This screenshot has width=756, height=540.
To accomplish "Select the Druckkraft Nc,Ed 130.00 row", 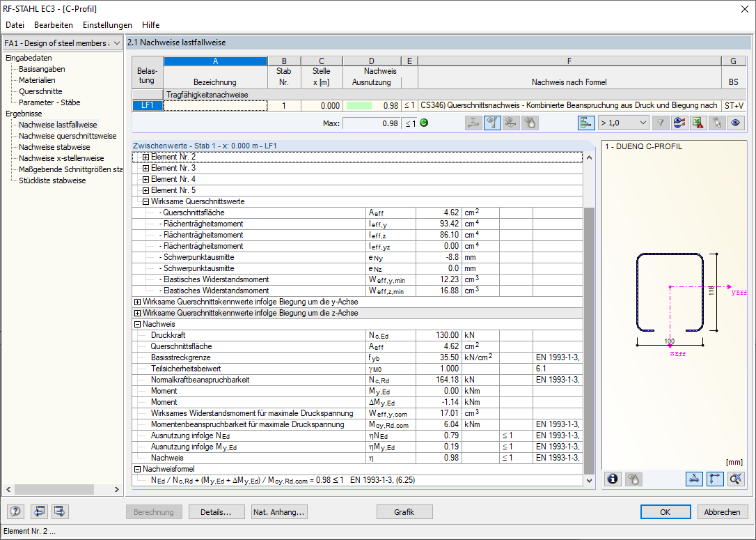I will tap(357, 335).
